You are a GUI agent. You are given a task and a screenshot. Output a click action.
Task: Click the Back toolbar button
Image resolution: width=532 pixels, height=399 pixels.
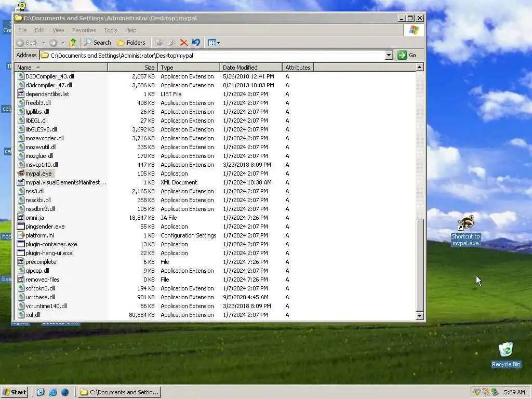click(x=27, y=43)
